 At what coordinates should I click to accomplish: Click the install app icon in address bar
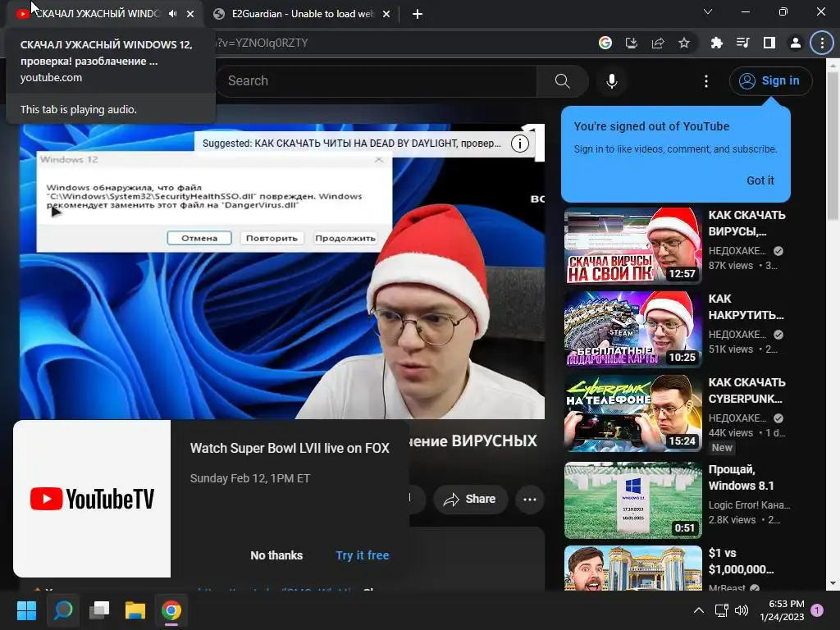pos(632,43)
